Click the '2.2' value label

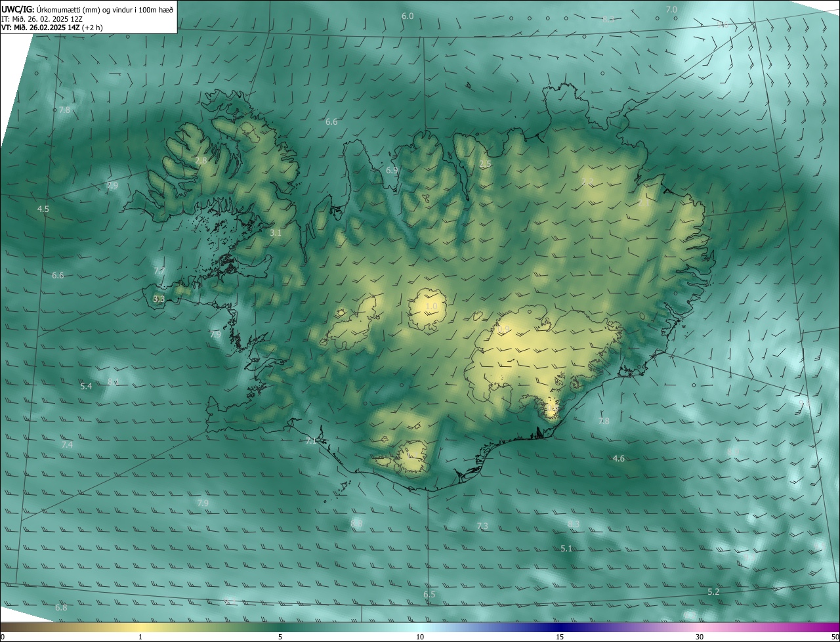coord(587,181)
